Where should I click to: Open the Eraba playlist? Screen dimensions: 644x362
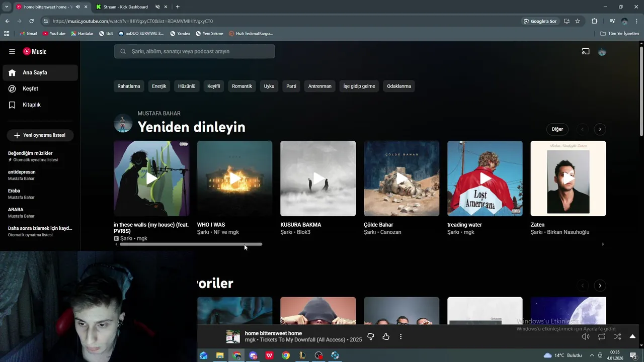39,194
